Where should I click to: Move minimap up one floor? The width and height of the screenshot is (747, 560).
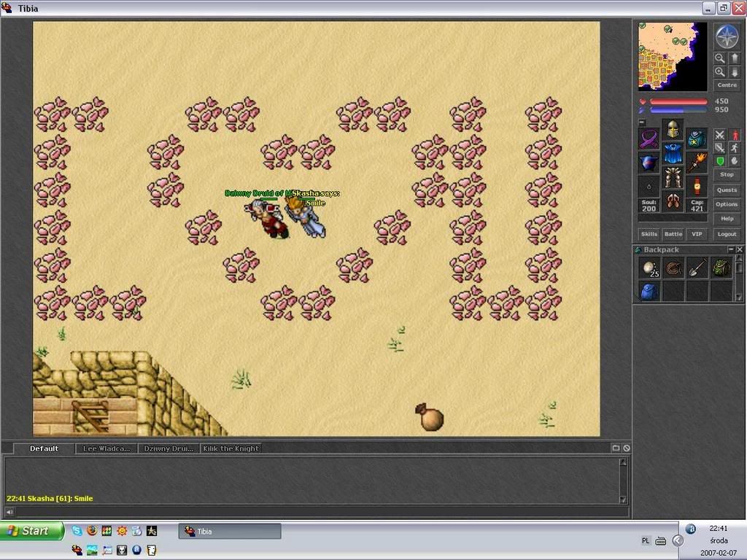734,58
